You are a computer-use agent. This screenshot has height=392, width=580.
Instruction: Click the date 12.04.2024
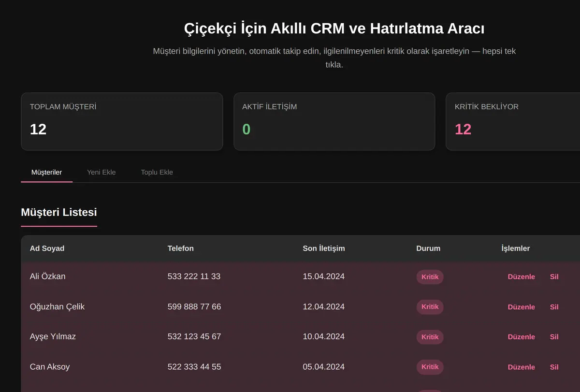click(324, 306)
